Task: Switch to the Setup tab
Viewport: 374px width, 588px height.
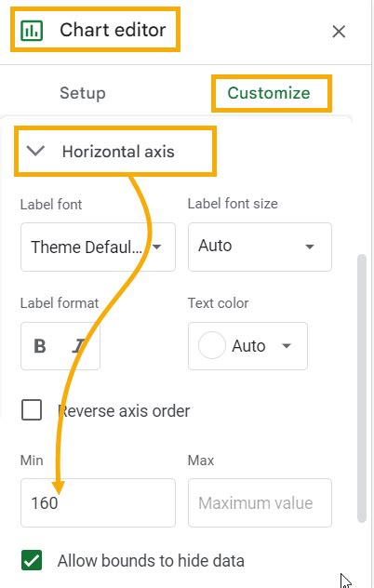Action: [x=83, y=93]
